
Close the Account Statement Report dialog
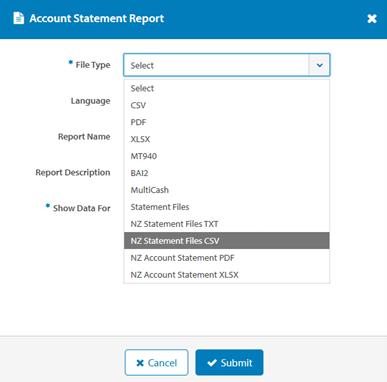coord(372,19)
